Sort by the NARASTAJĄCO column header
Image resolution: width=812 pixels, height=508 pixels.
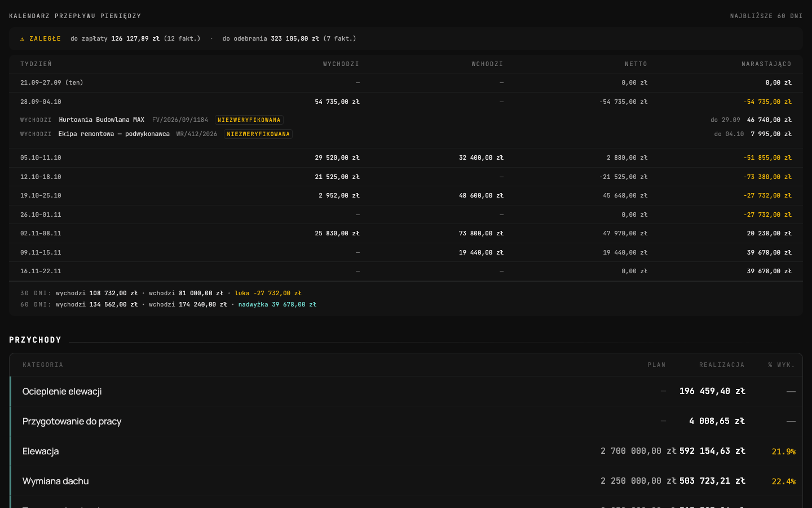coord(766,64)
